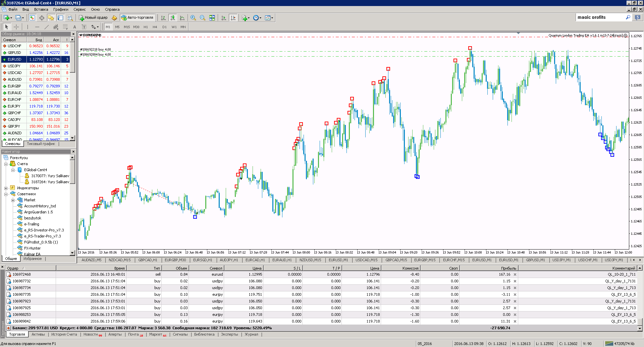Click the Новый ордер button

(x=93, y=18)
